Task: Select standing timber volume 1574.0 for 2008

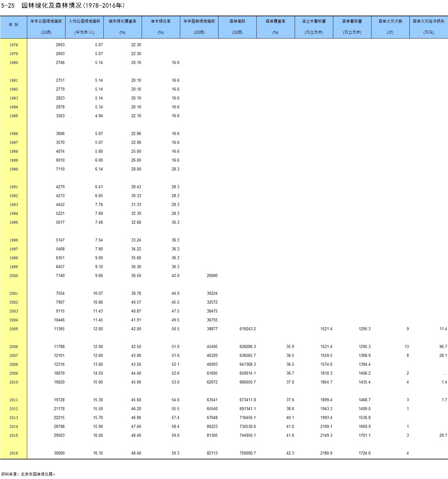Action: point(326,364)
